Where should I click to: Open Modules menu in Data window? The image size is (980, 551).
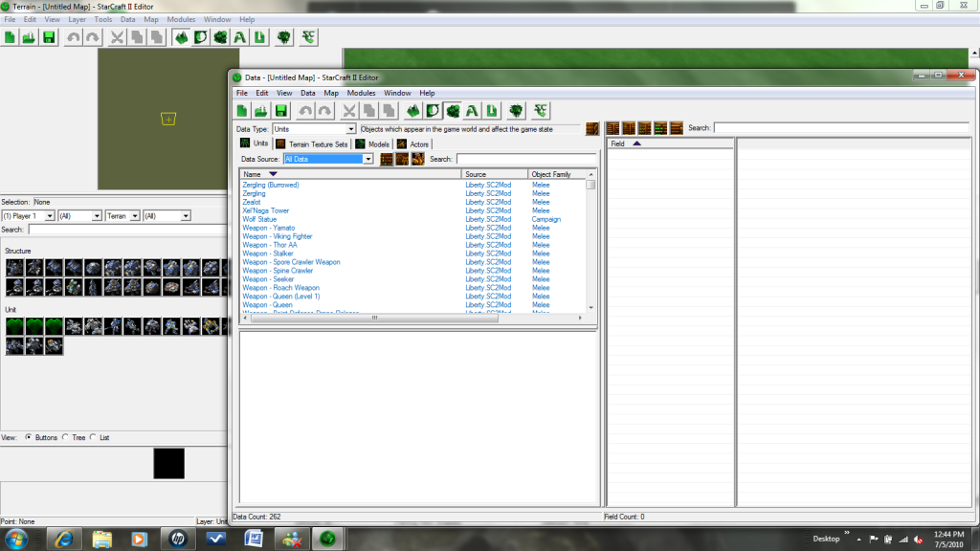pyautogui.click(x=361, y=93)
